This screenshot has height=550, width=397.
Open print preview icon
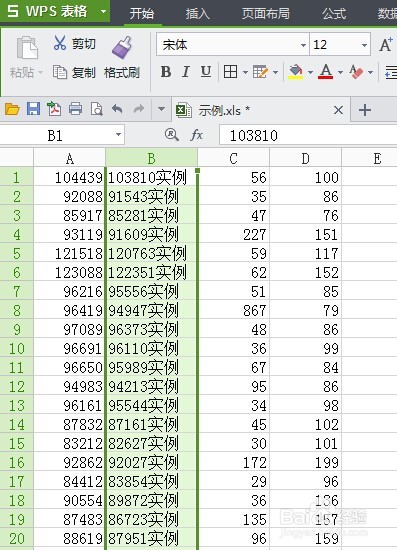(x=96, y=109)
